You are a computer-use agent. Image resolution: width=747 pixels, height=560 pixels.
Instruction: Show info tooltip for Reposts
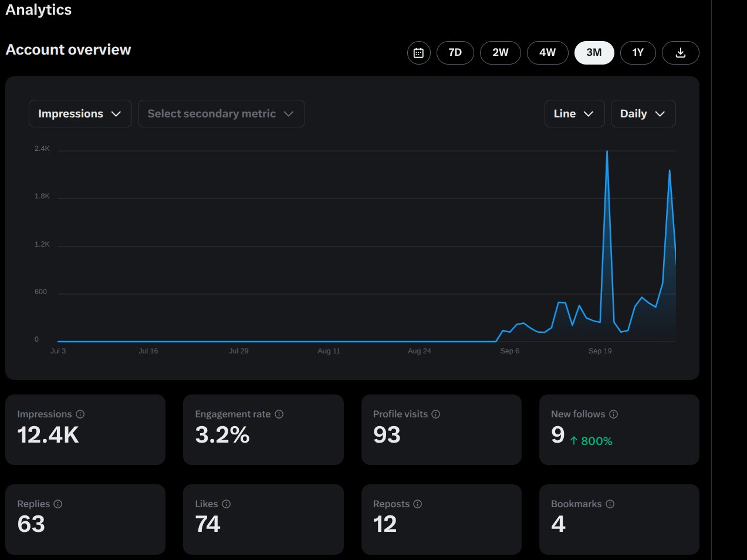click(418, 504)
